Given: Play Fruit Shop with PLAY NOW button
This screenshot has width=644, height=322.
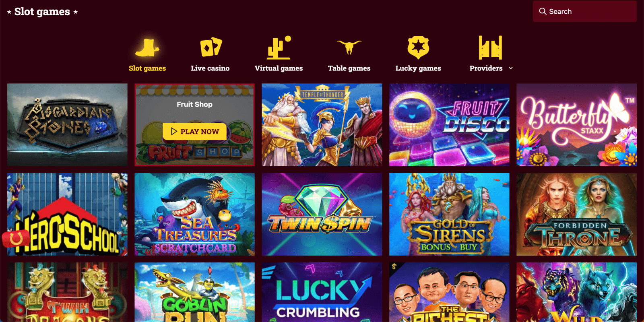Looking at the screenshot, I should [194, 132].
